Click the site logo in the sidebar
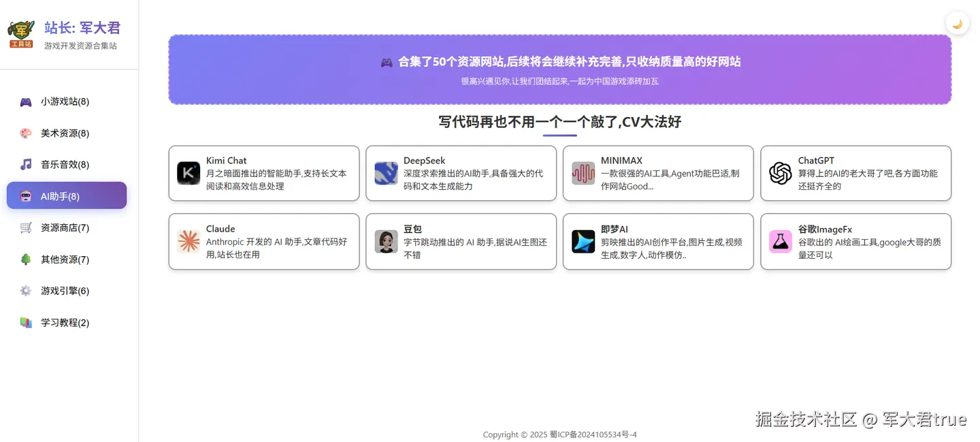This screenshot has width=980, height=442. (x=21, y=34)
